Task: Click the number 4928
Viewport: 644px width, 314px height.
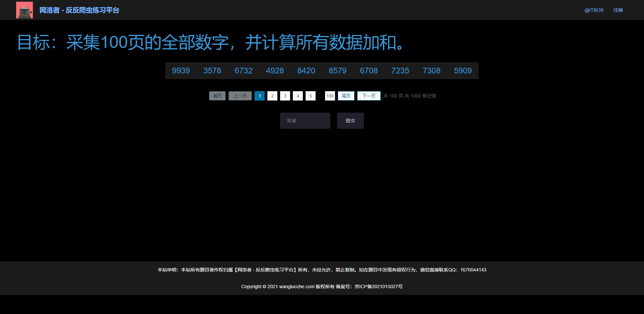Action: pyautogui.click(x=275, y=71)
